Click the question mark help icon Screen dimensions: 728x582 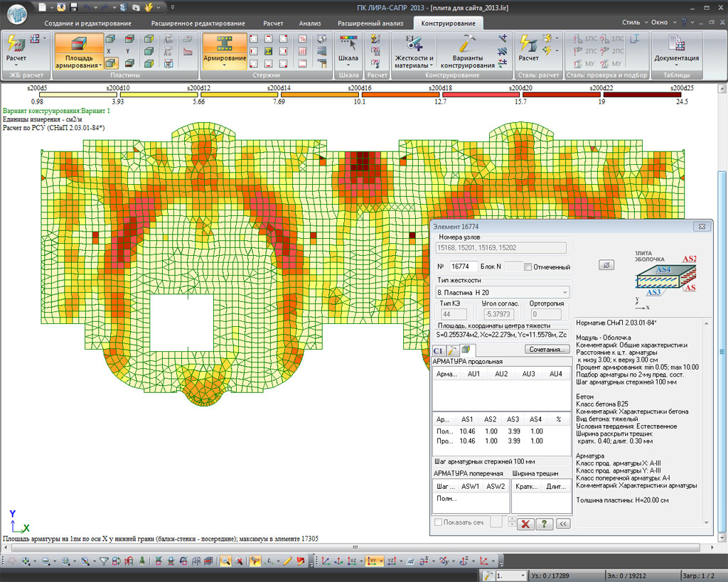coord(545,524)
